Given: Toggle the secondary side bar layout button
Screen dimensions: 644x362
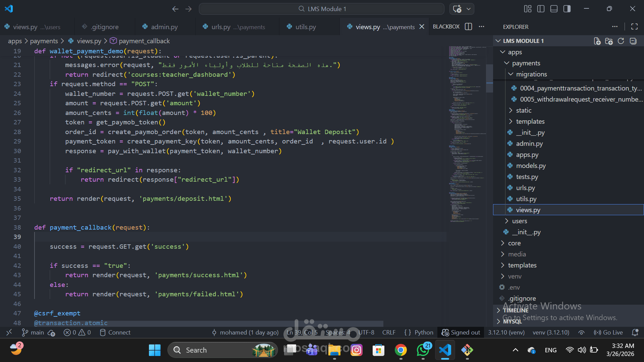Looking at the screenshot, I should click(567, 9).
